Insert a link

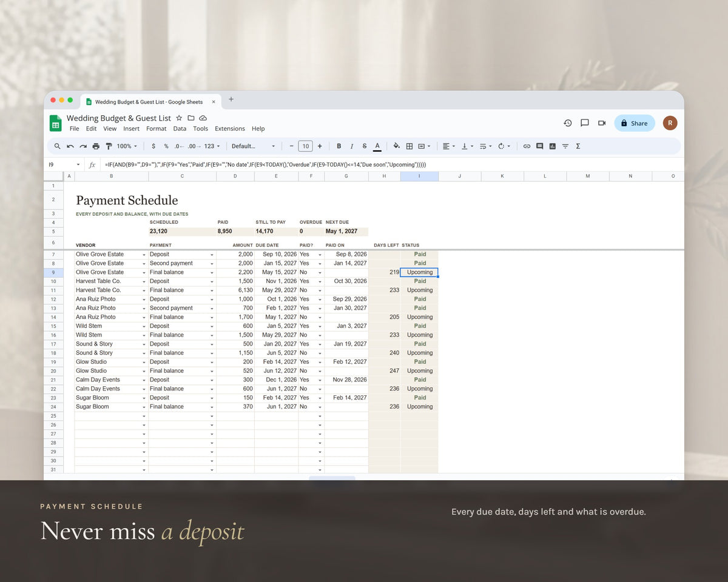527,146
